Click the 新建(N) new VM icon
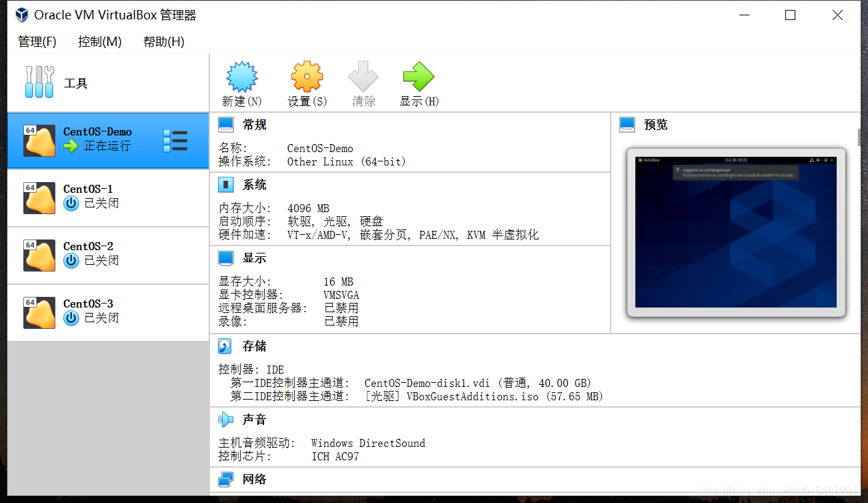 coord(241,77)
